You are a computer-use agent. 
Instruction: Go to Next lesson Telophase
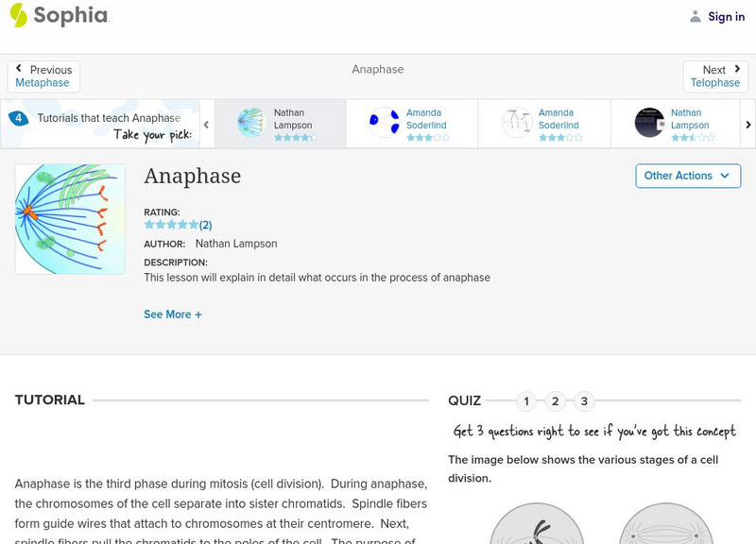pos(715,76)
